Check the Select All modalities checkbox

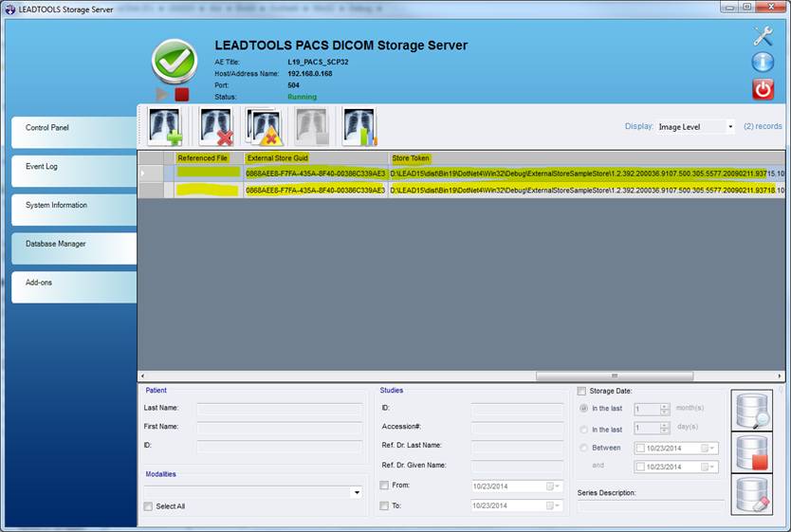point(148,506)
